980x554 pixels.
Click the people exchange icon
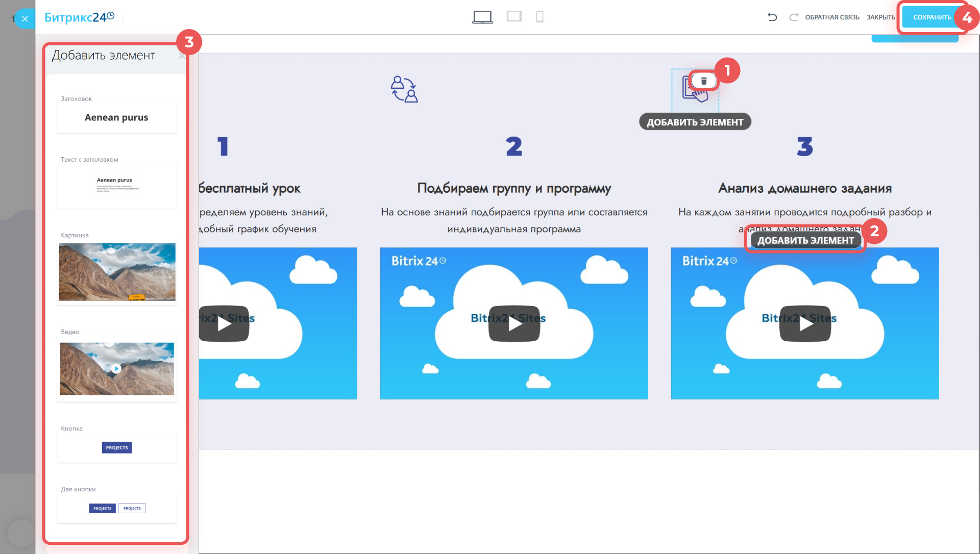pyautogui.click(x=404, y=89)
